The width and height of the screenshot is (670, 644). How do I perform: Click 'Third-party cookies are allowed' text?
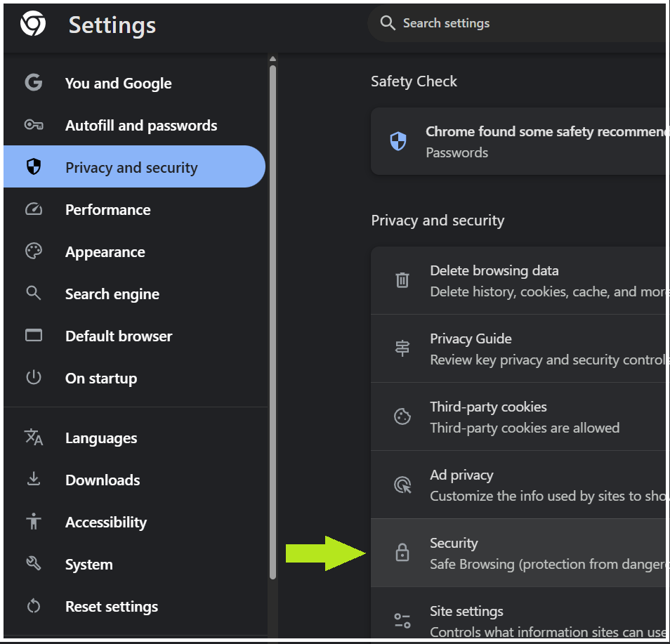click(x=525, y=428)
